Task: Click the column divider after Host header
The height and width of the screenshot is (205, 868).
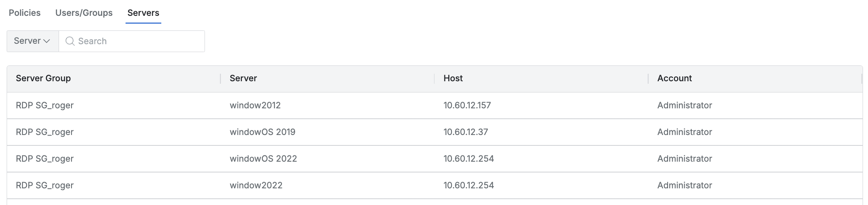Action: click(648, 78)
